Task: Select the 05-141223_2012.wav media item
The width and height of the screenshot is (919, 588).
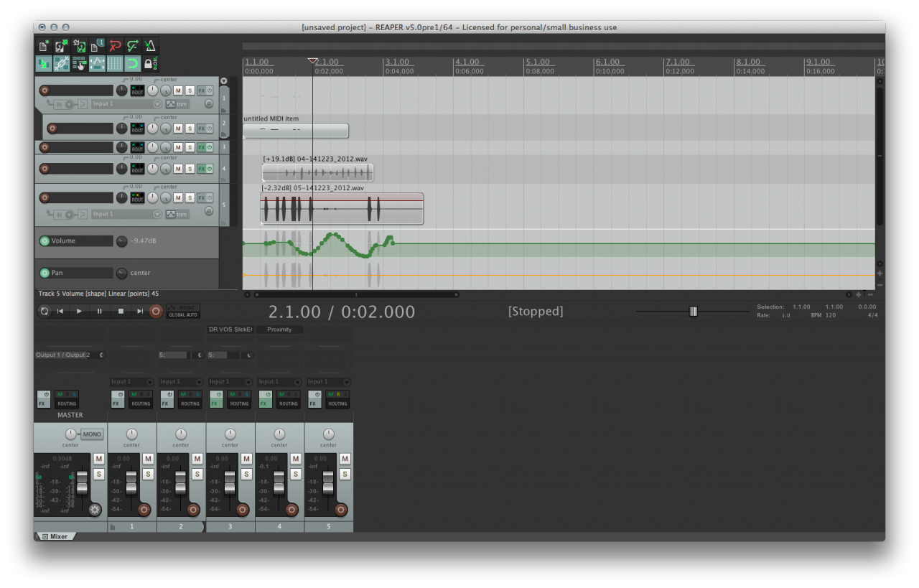Action: [342, 209]
